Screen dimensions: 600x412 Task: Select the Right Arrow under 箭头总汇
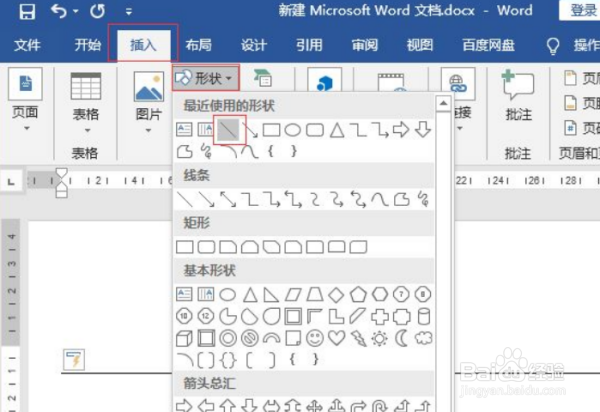click(x=184, y=406)
